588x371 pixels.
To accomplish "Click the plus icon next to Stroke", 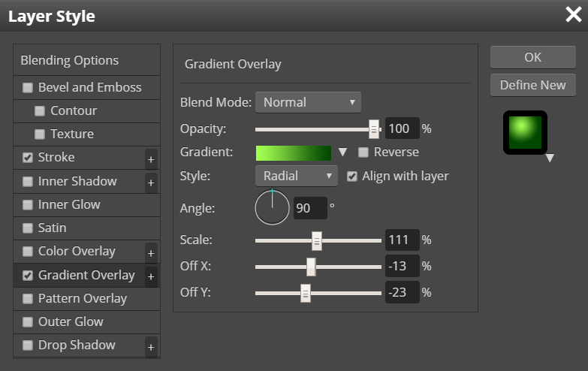I will [151, 158].
